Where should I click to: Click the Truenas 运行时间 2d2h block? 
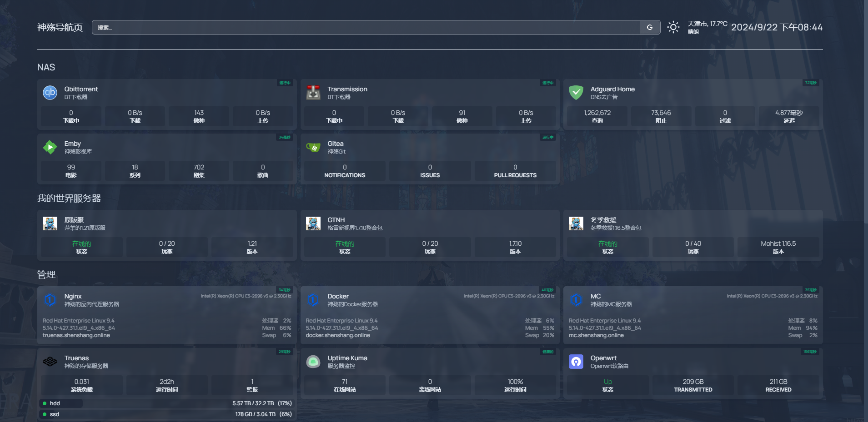click(167, 385)
